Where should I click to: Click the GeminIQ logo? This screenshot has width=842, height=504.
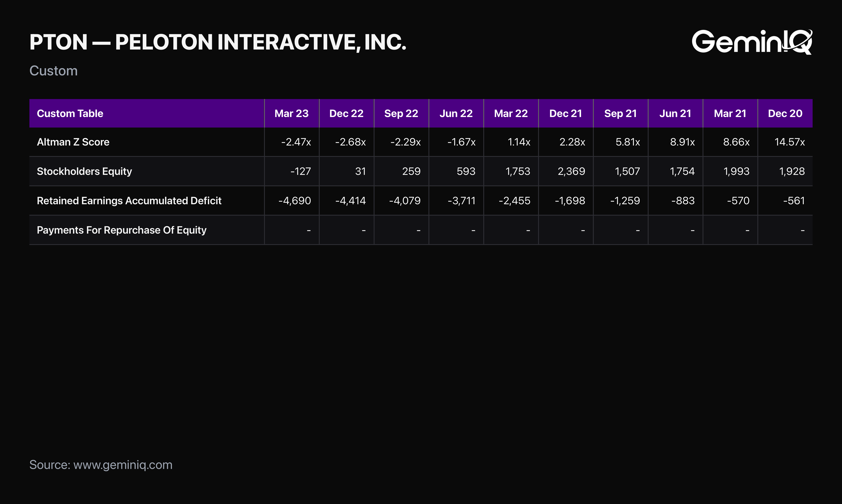click(752, 42)
